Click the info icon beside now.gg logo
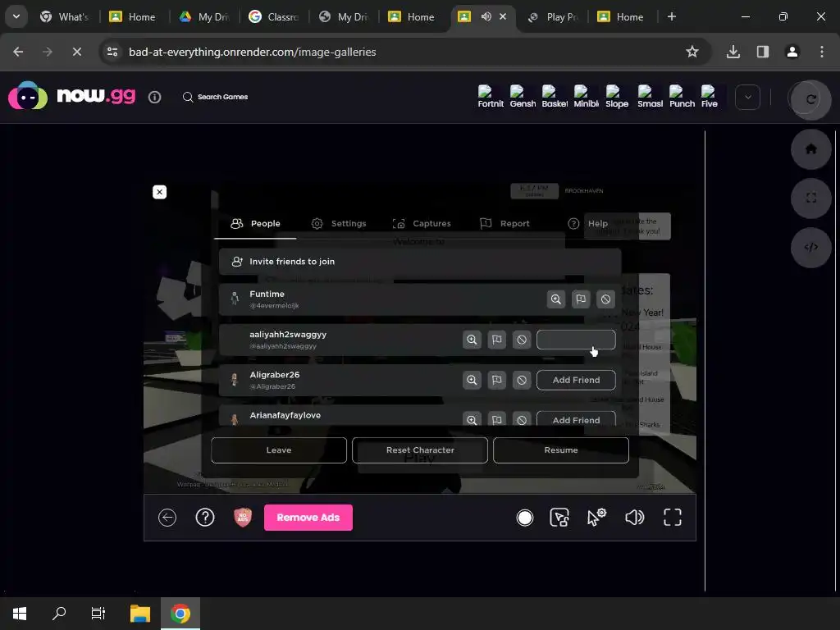This screenshot has height=630, width=840. click(154, 97)
